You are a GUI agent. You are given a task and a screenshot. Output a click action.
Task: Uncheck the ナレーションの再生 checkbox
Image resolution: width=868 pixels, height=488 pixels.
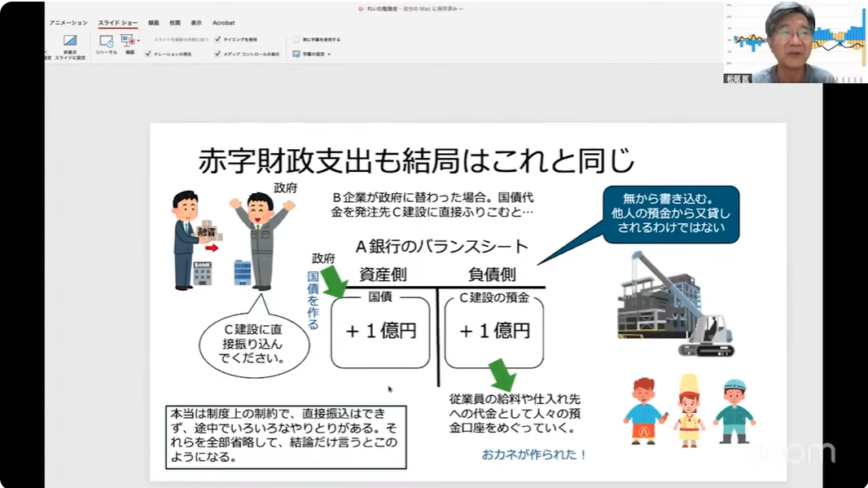click(147, 54)
